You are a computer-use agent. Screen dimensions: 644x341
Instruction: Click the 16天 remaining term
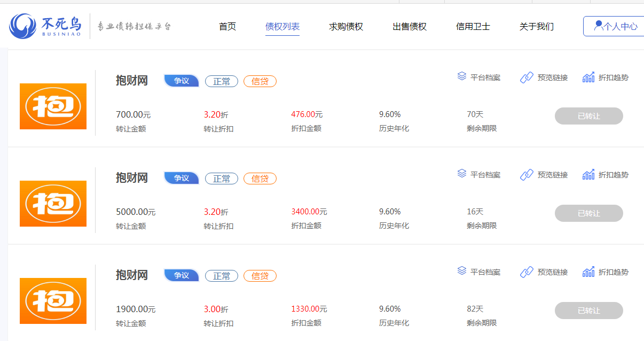[x=475, y=212]
